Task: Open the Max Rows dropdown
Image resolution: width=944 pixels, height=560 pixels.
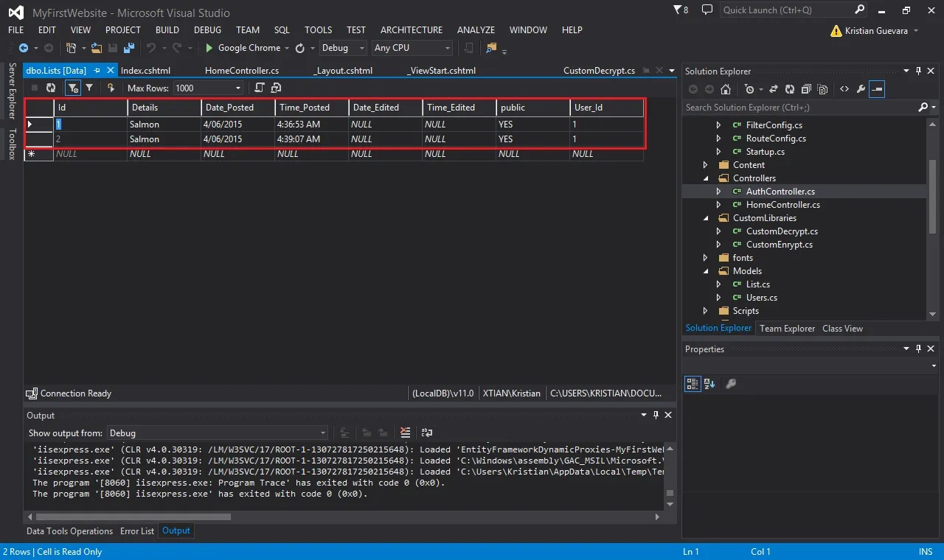Action: (237, 88)
